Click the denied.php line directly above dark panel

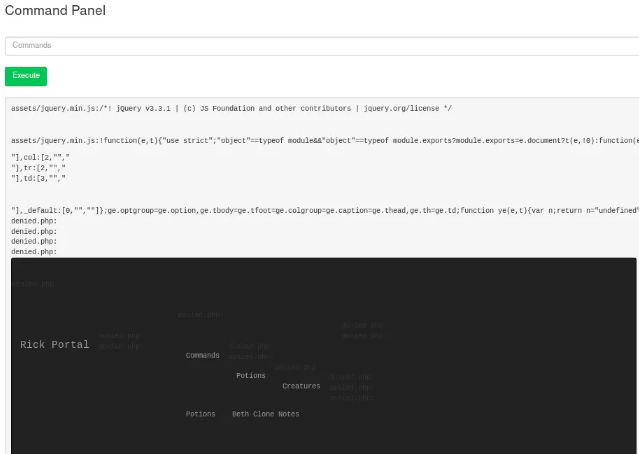coord(34,252)
